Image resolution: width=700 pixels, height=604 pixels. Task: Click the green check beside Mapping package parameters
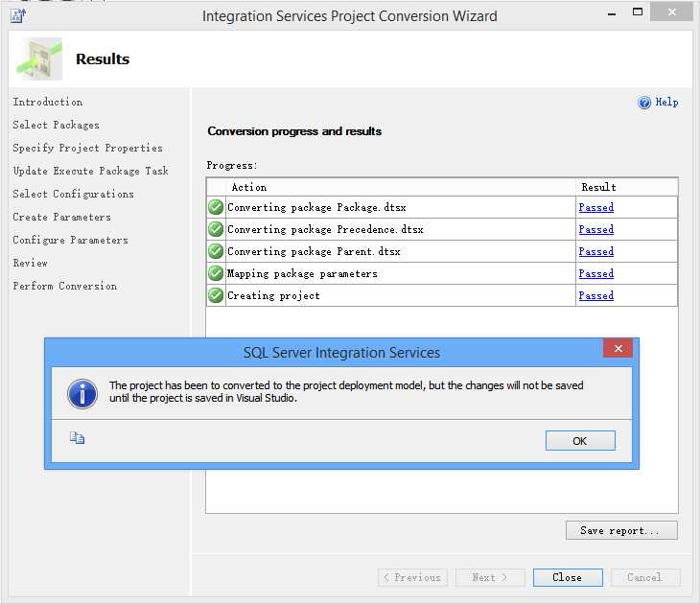(216, 273)
